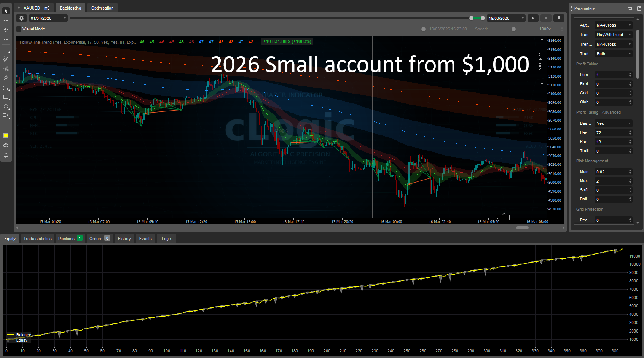Take a chart screenshot with the camera tool

point(6,145)
